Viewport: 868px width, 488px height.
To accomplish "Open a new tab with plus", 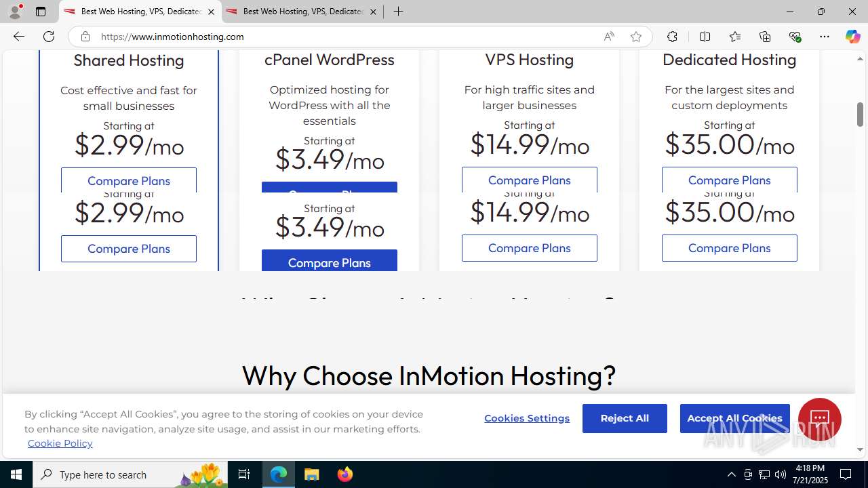I will pyautogui.click(x=399, y=12).
